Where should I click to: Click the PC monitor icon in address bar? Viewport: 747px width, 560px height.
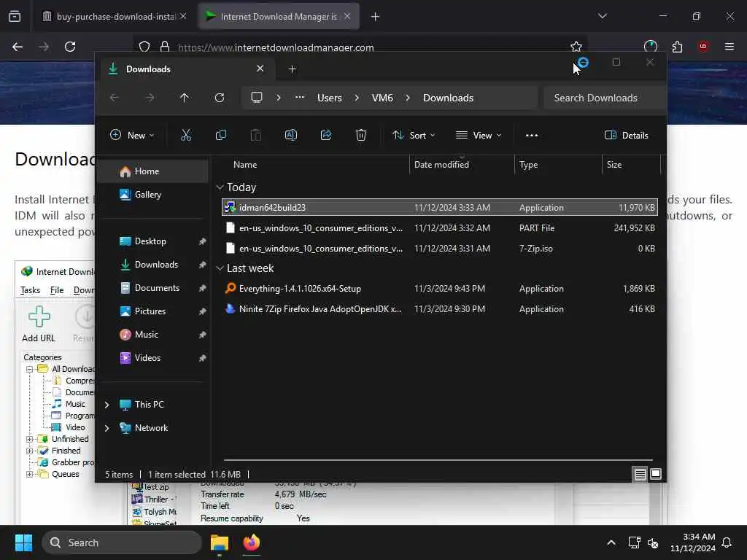(x=257, y=98)
